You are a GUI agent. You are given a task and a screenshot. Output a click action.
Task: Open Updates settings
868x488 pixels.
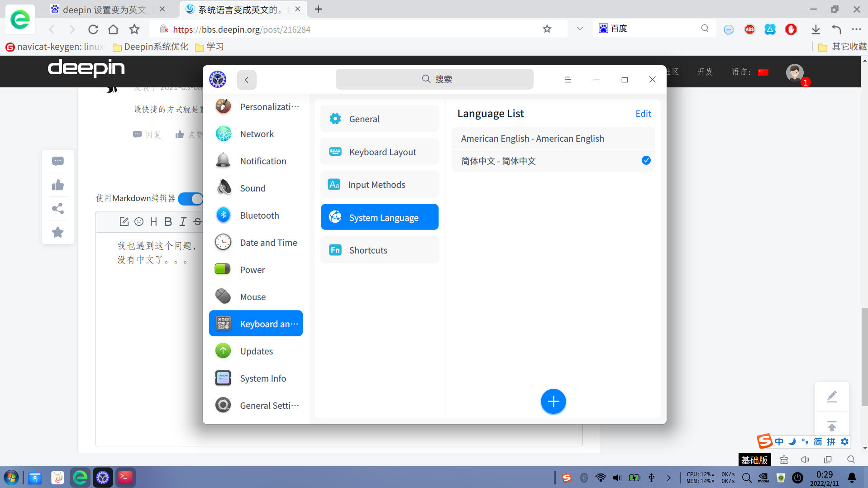pyautogui.click(x=256, y=351)
